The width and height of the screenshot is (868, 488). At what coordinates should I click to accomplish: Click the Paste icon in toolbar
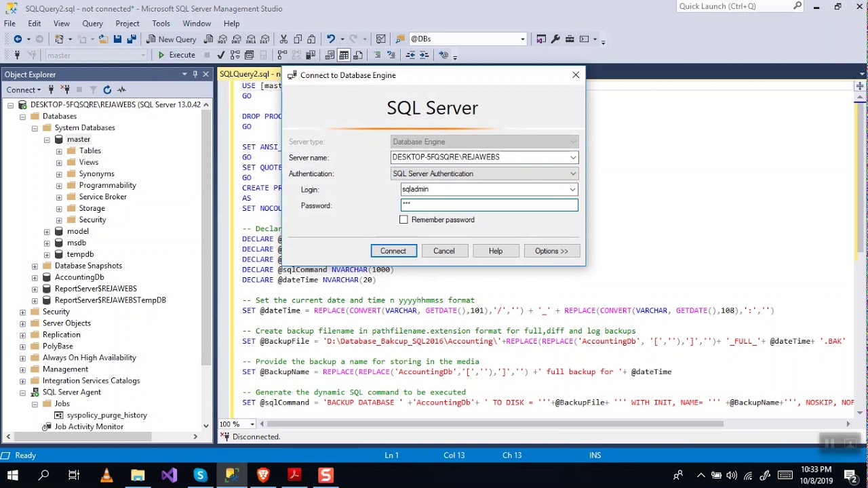click(312, 39)
